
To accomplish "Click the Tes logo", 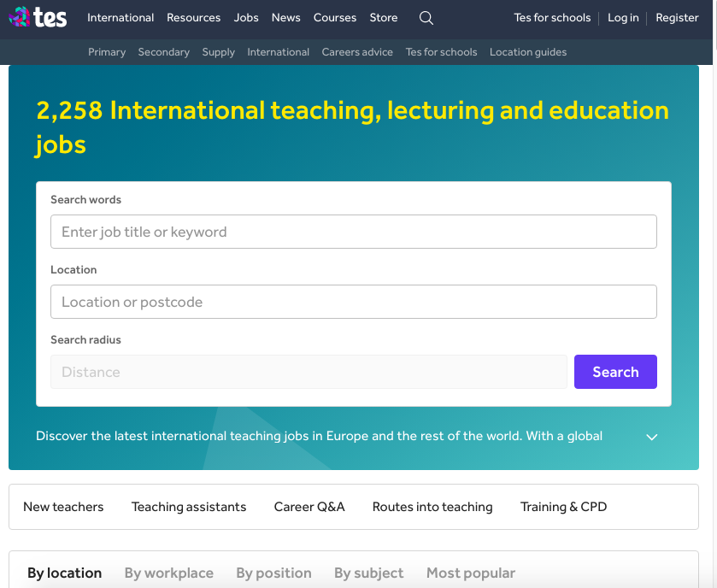I will coord(38,17).
